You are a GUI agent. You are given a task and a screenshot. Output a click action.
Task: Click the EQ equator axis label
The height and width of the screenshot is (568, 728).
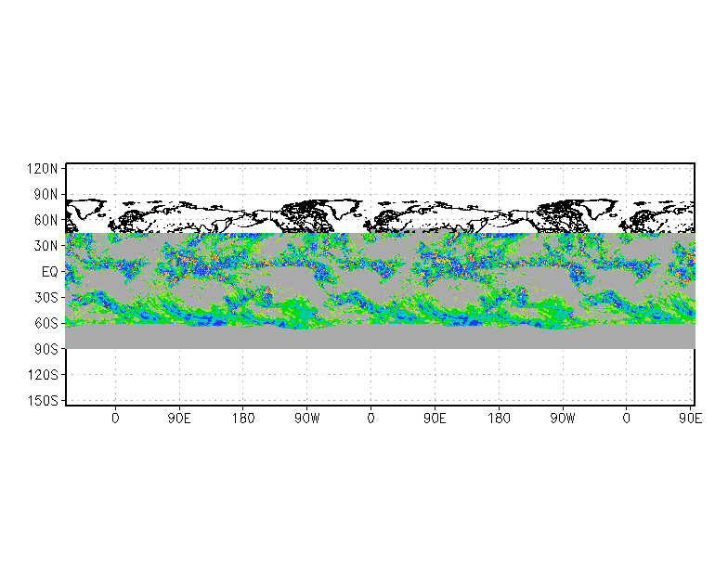click(x=50, y=271)
